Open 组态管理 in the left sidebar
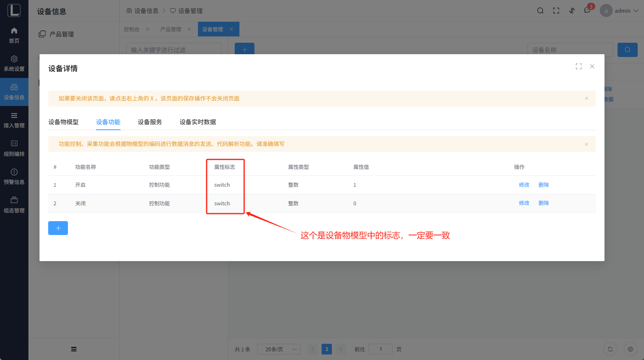The height and width of the screenshot is (360, 644). point(14,205)
